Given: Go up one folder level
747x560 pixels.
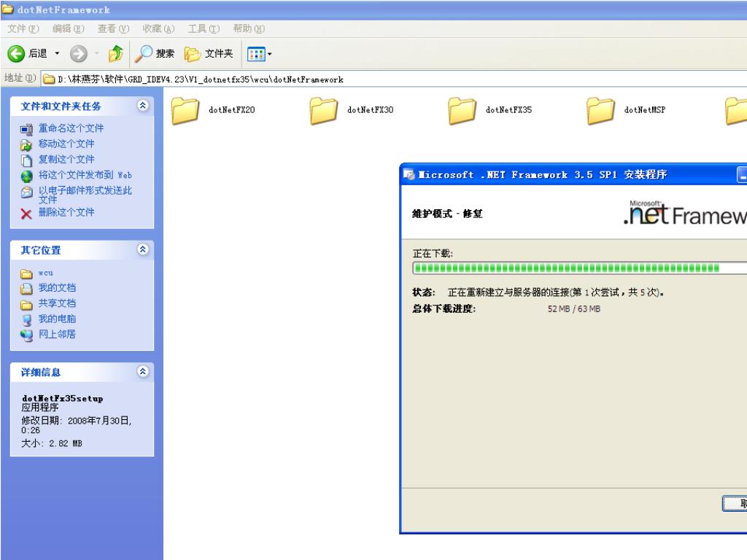Looking at the screenshot, I should tap(115, 54).
